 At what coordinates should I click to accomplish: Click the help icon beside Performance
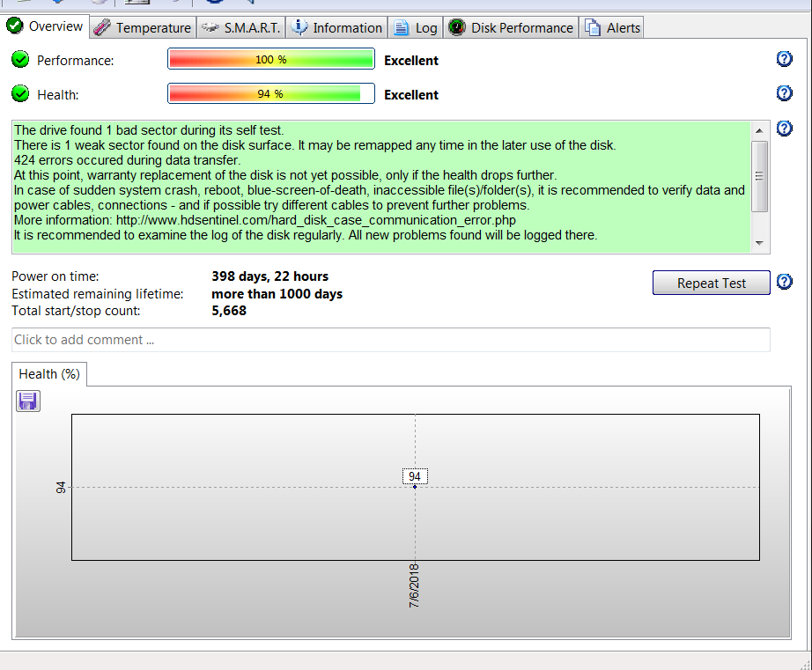tap(784, 59)
